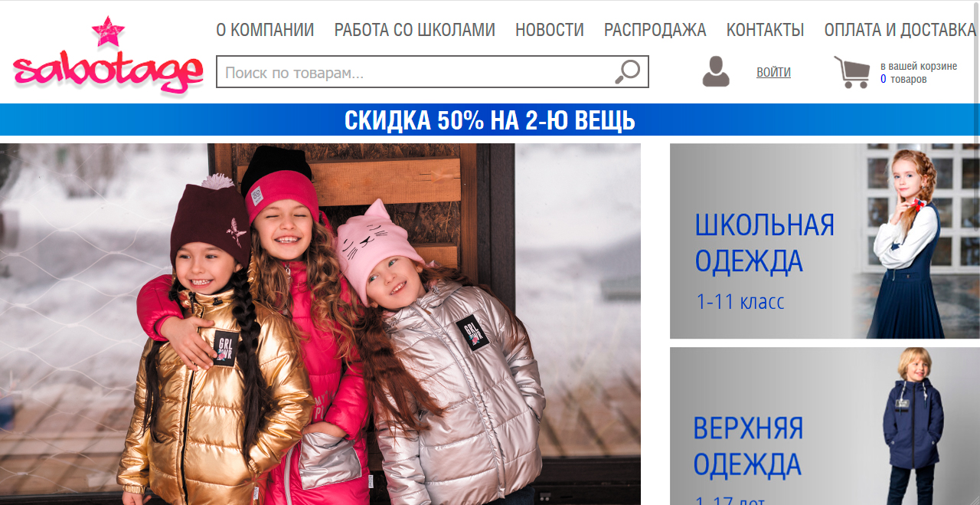This screenshot has width=980, height=505.
Task: Click the 'Поиск по товарам' search field
Action: (x=433, y=72)
